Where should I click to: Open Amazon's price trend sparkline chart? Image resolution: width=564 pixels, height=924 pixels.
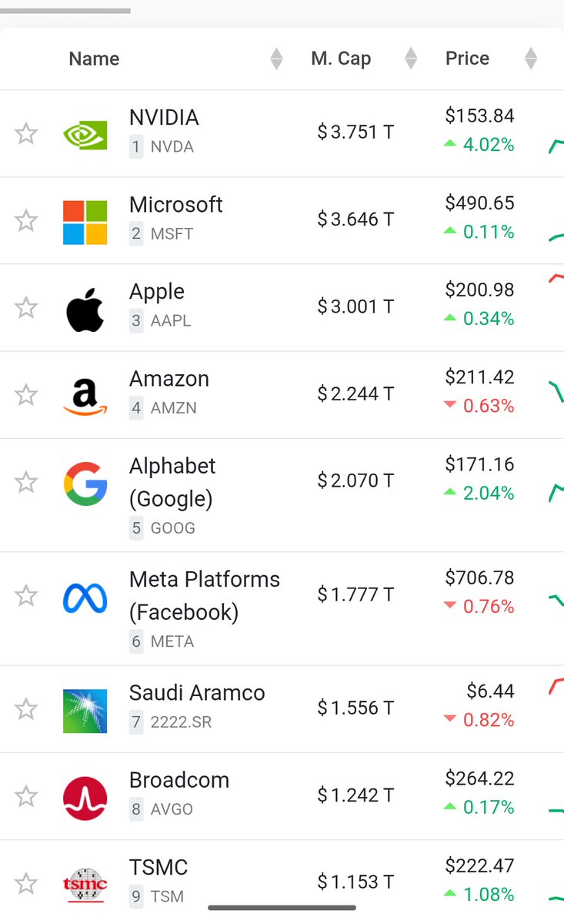[x=555, y=391]
